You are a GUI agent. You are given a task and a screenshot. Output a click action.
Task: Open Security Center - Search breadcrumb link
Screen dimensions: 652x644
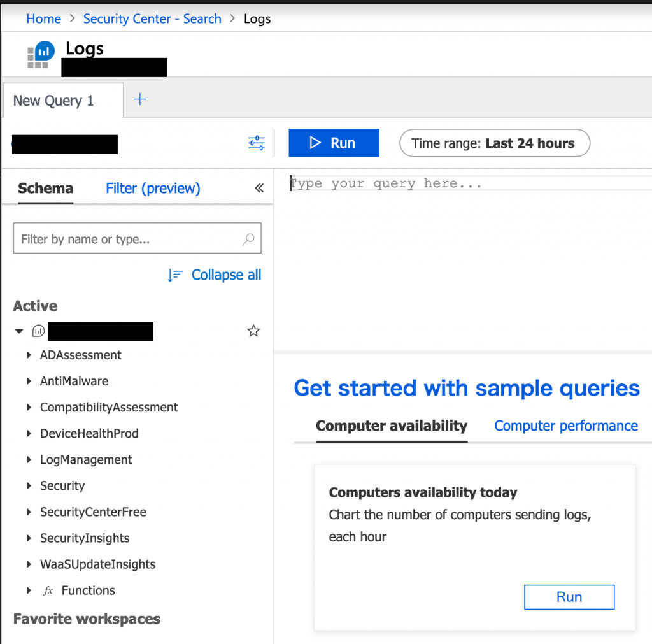[152, 18]
